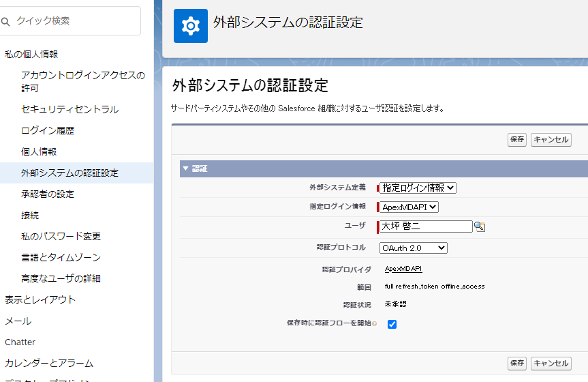Viewport: 588px width, 382px height.
Task: Open 個人情報 sidebar item
Action: (x=39, y=151)
